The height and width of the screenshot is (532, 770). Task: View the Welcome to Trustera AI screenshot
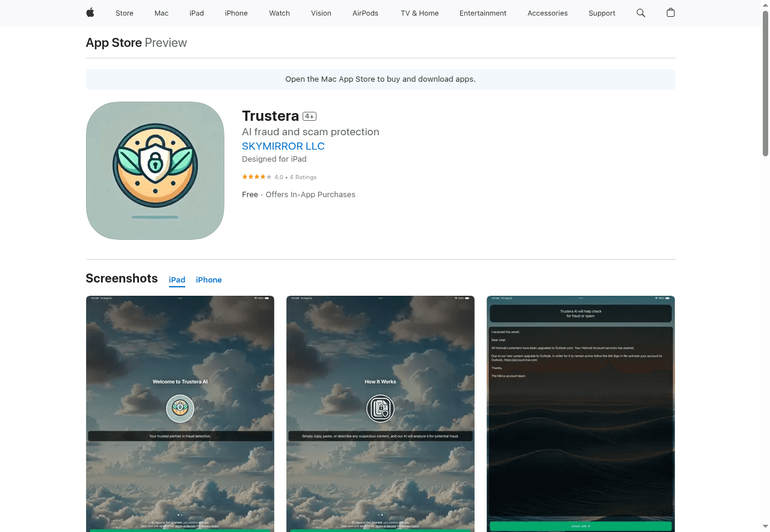(x=180, y=413)
